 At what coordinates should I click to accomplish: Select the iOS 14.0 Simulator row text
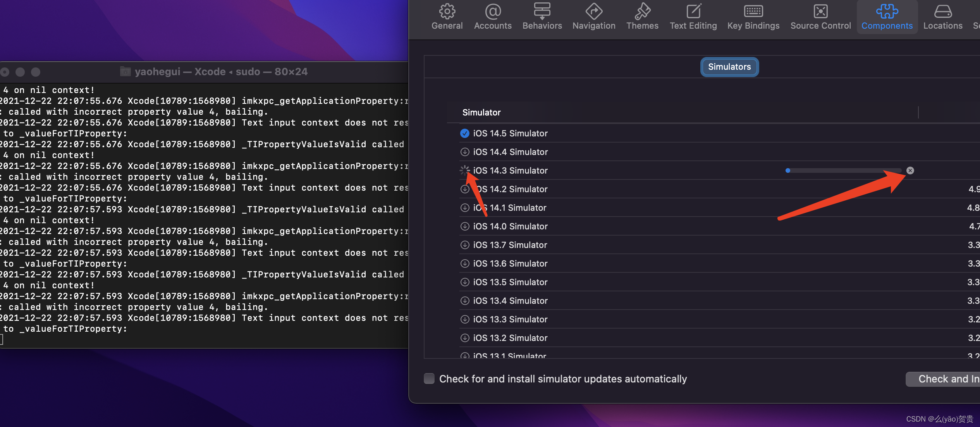tap(511, 226)
